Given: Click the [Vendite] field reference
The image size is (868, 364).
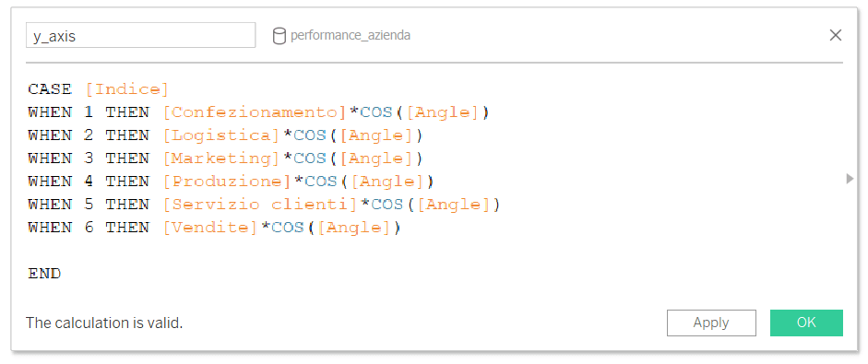Looking at the screenshot, I should (x=211, y=228).
